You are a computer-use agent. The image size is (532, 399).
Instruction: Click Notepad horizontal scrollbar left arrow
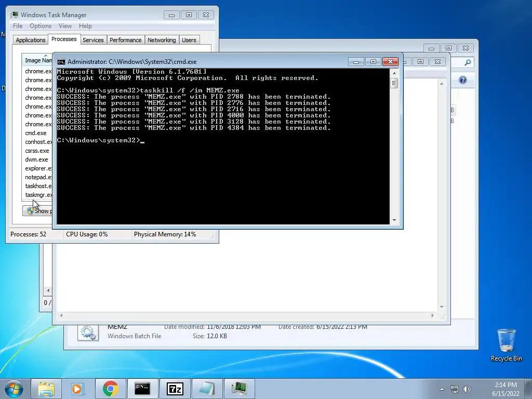pos(61,315)
